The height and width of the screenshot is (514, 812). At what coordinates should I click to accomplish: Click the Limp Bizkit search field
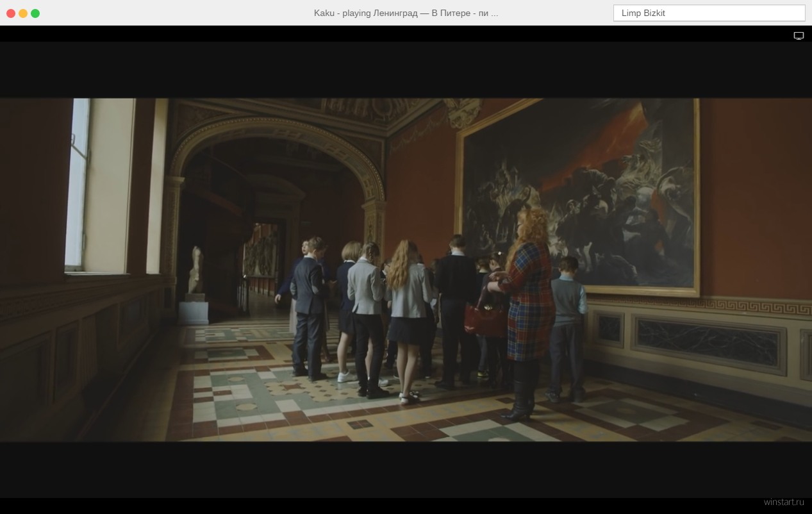(709, 13)
